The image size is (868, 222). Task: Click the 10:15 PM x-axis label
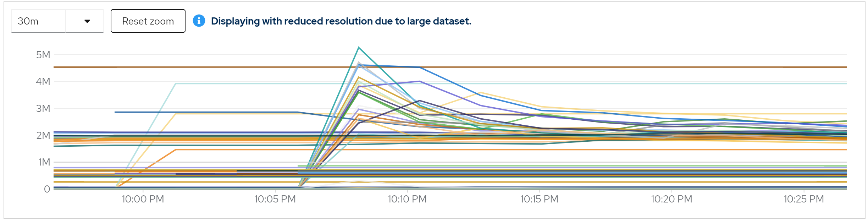click(x=539, y=199)
